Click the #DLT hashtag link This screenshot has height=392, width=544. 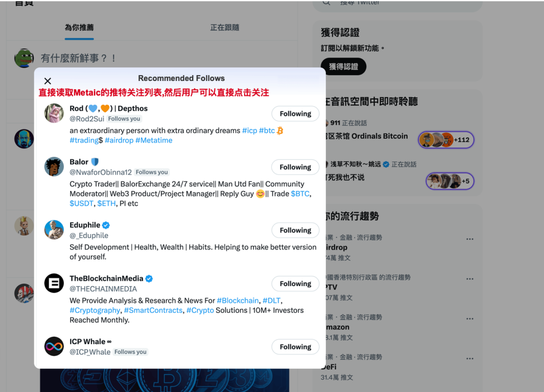click(272, 301)
